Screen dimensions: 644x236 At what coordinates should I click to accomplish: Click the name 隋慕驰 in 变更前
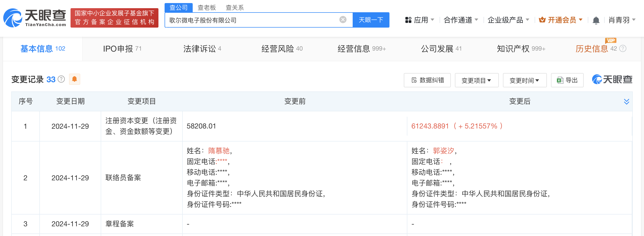point(219,151)
